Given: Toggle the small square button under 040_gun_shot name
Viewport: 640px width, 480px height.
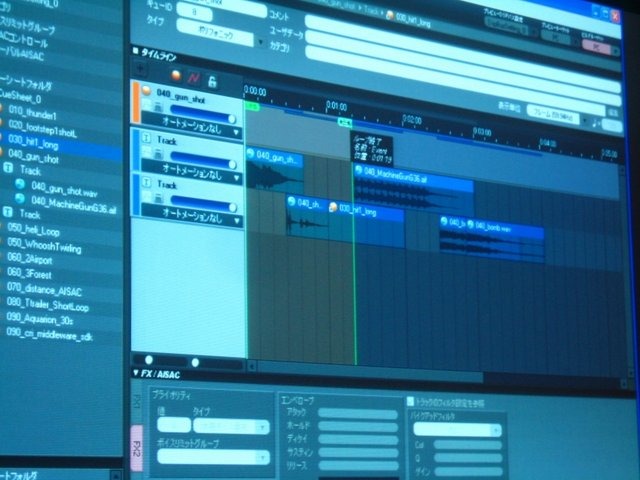Looking at the screenshot, I should [147, 106].
